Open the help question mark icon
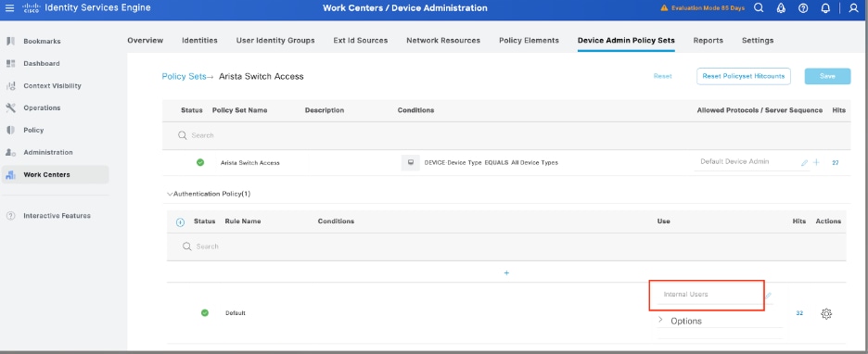This screenshot has width=868, height=354. (x=803, y=8)
